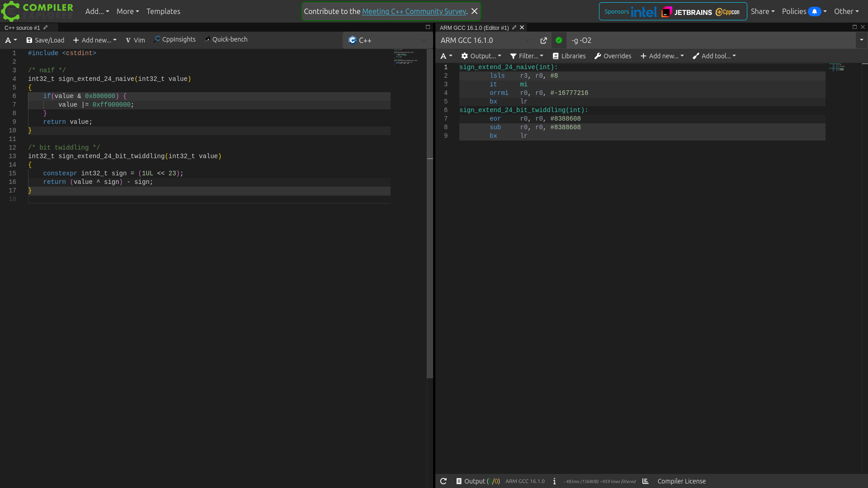Click the recompile refresh icon
This screenshot has height=488, width=868.
point(443,481)
